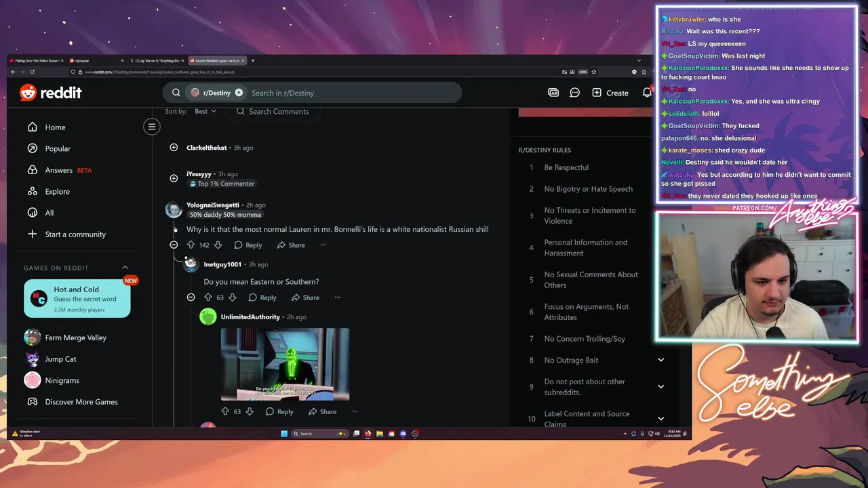Viewport: 868px width, 488px height.
Task: Open a new browser tab
Action: (x=253, y=60)
